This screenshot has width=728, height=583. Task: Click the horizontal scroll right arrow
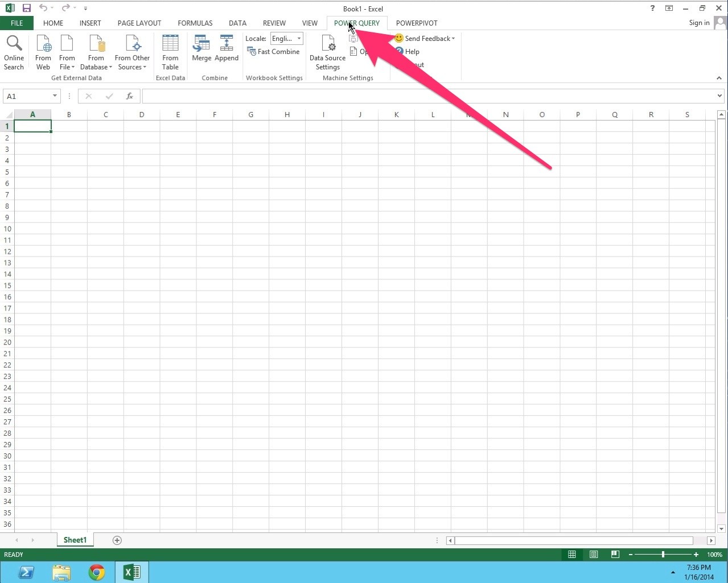711,540
